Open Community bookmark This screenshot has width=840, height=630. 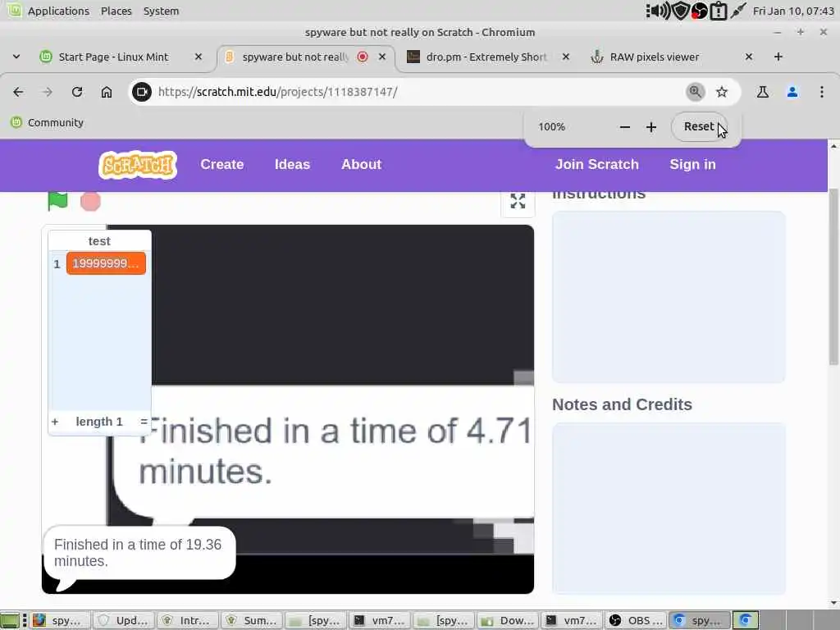coord(47,123)
